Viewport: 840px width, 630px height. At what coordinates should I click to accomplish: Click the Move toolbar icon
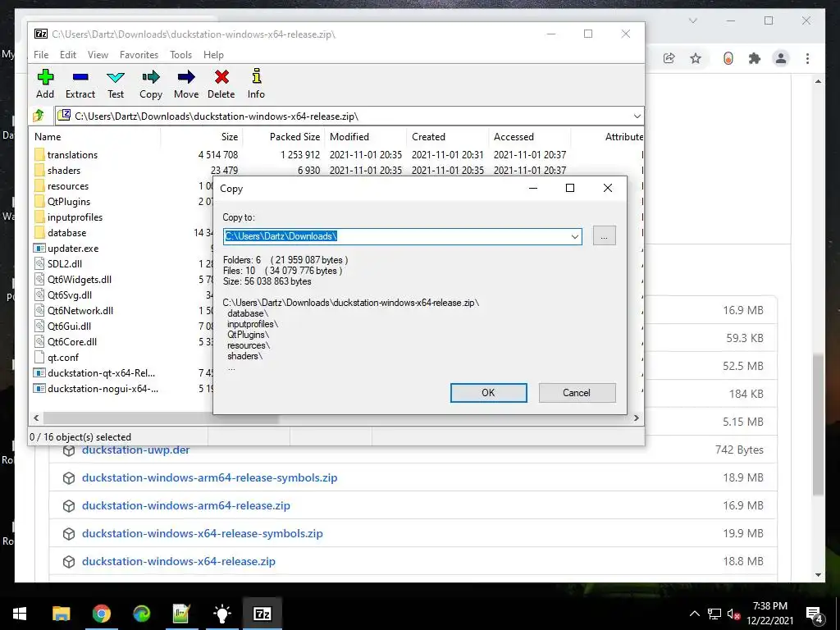[x=186, y=84]
